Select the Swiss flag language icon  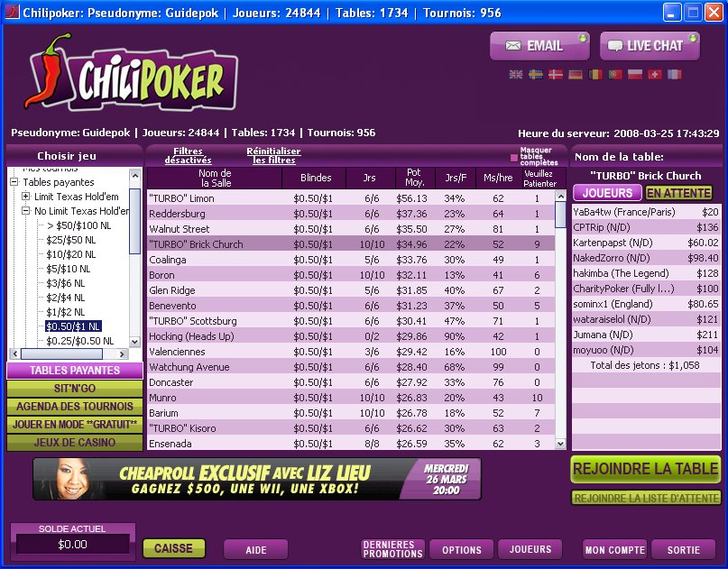coord(655,74)
